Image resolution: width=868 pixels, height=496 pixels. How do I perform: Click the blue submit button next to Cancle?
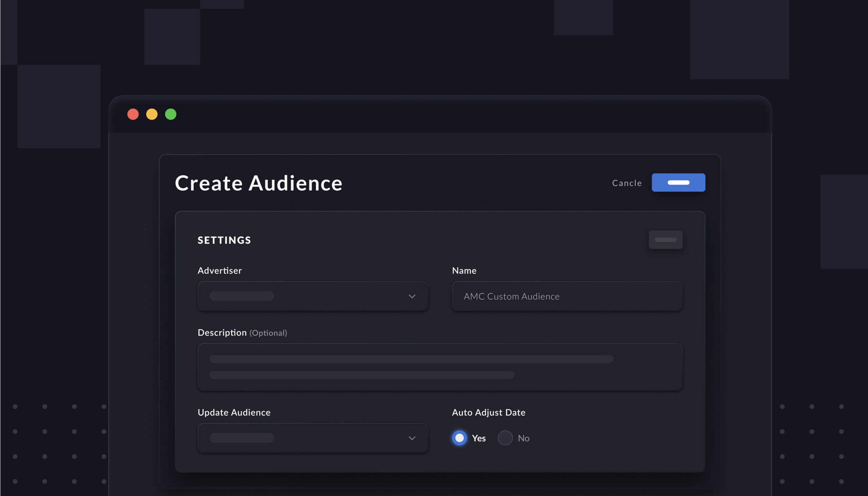(x=678, y=183)
